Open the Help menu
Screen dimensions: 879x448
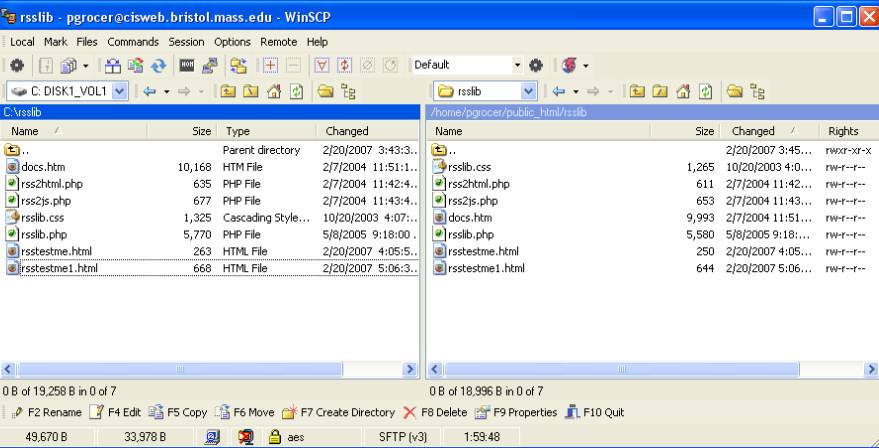coord(317,42)
